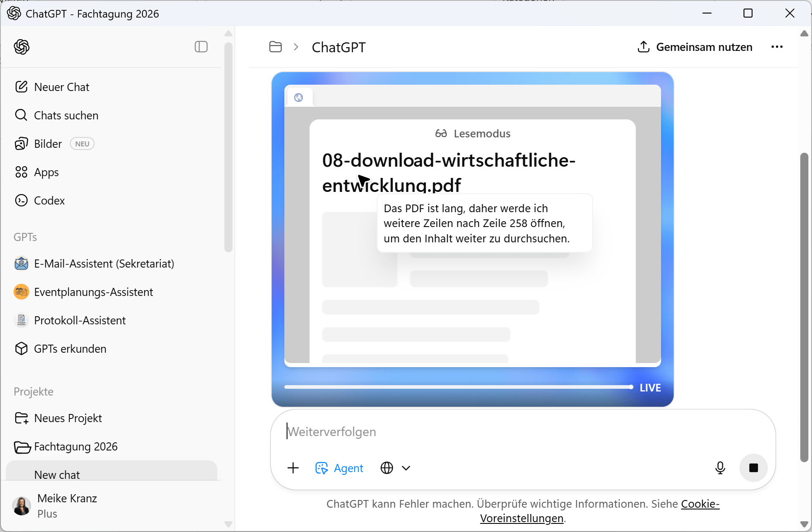This screenshot has height=532, width=812.
Task: Open E-Mail-Assistent (Sekretariat) GPT
Action: pyautogui.click(x=104, y=264)
